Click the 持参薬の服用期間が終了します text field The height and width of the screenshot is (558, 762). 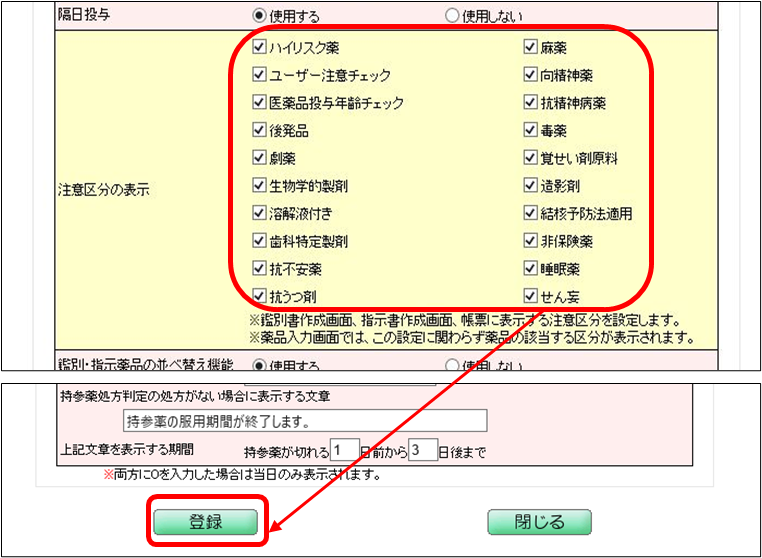click(304, 419)
